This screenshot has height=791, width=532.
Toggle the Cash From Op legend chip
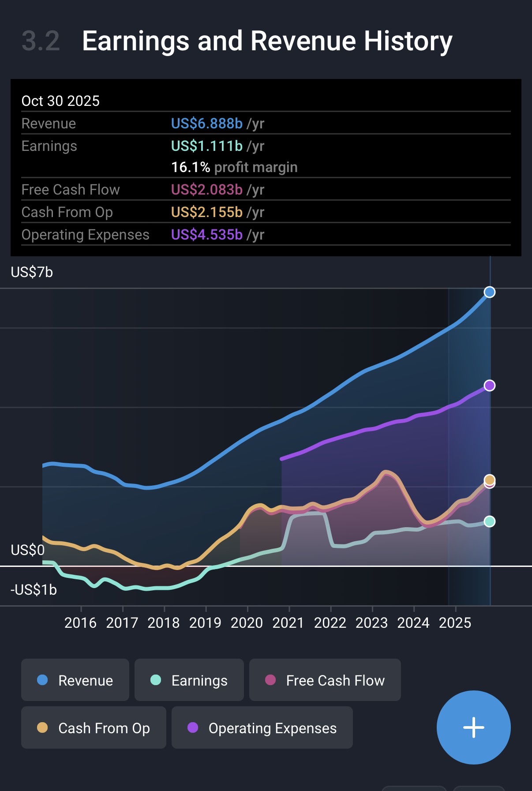[94, 727]
